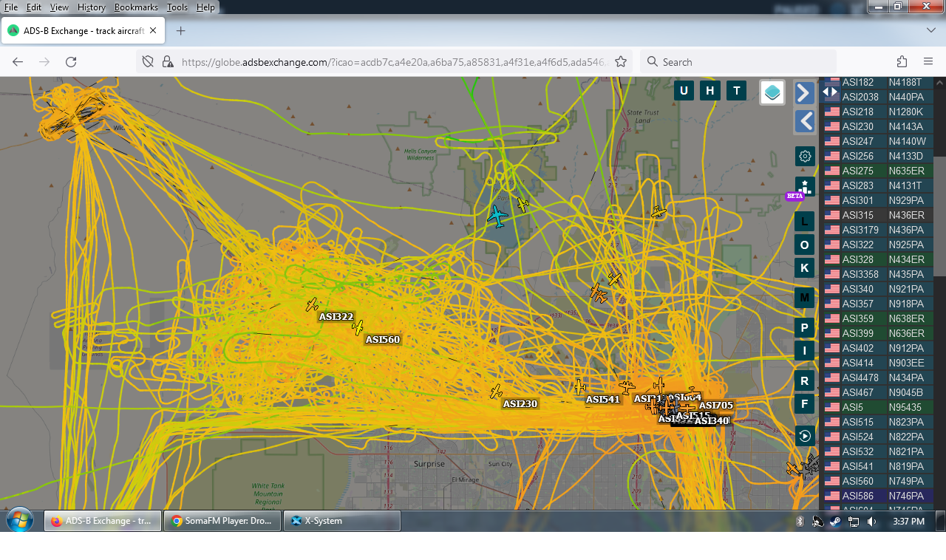Toggle the P map option
Screen dimensions: 946x560
805,327
